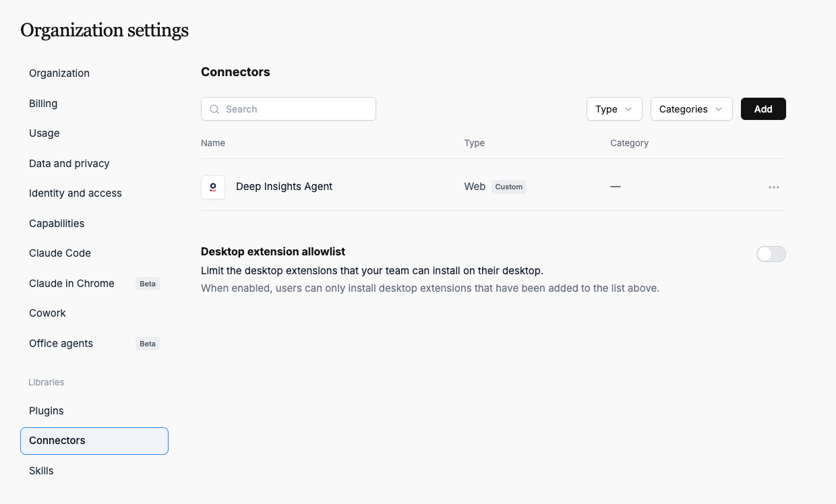Click the Custom badge in Type column
This screenshot has height=504, width=836.
tap(509, 187)
